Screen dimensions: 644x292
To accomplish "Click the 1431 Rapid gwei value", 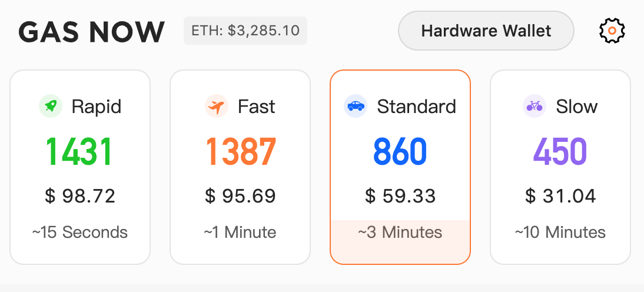I will [x=79, y=151].
